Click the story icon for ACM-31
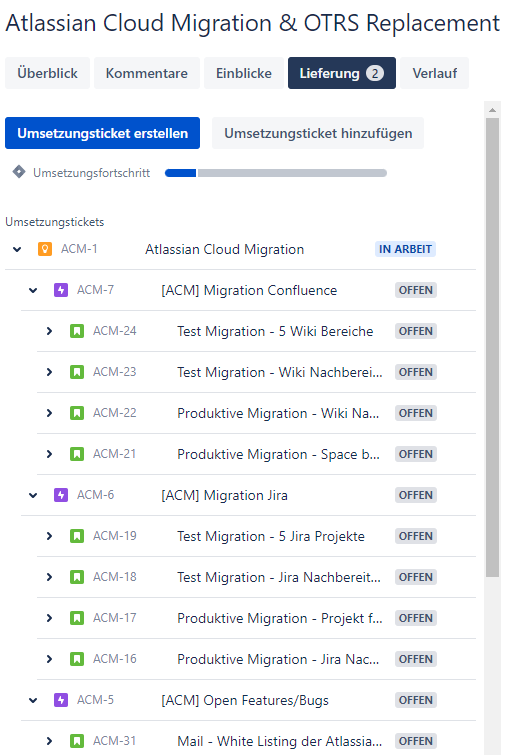Screen dimensions: 505x755 pyautogui.click(x=77, y=741)
